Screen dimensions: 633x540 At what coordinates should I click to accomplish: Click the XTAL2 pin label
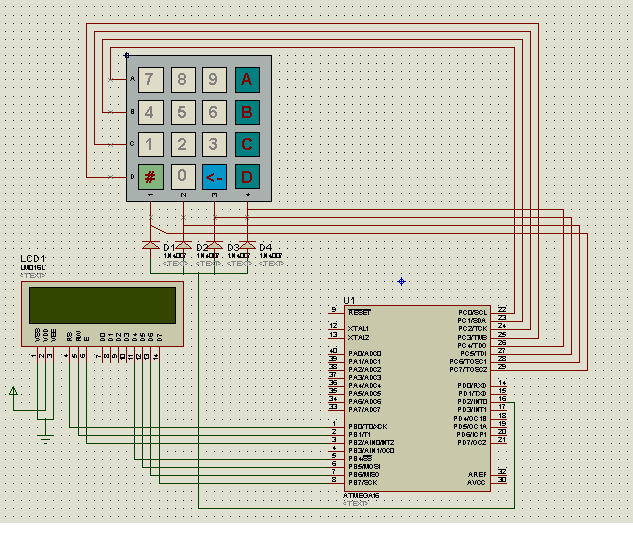(358, 337)
